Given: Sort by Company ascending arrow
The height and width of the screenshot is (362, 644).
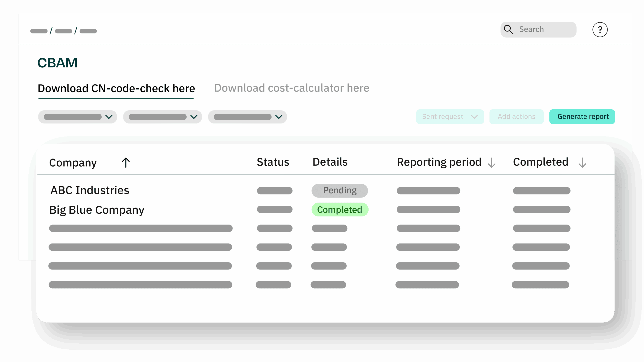Looking at the screenshot, I should (x=126, y=163).
